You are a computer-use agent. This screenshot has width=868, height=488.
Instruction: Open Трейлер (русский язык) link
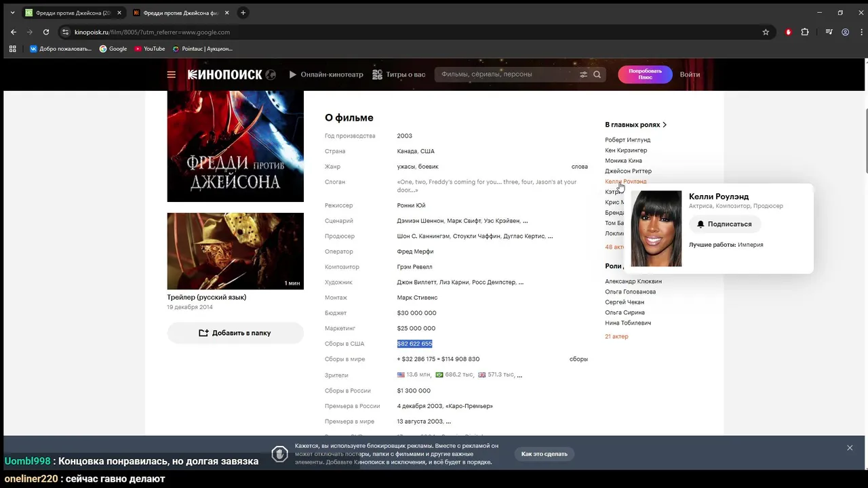(x=207, y=297)
